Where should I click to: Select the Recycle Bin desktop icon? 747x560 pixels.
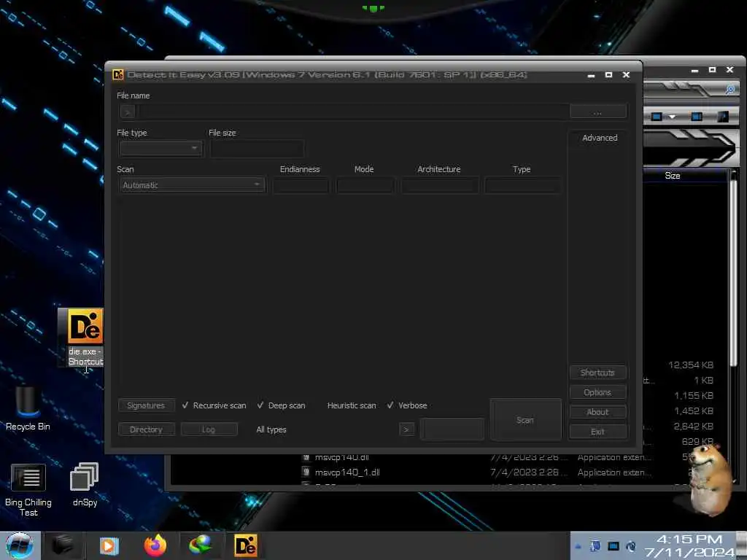[28, 408]
